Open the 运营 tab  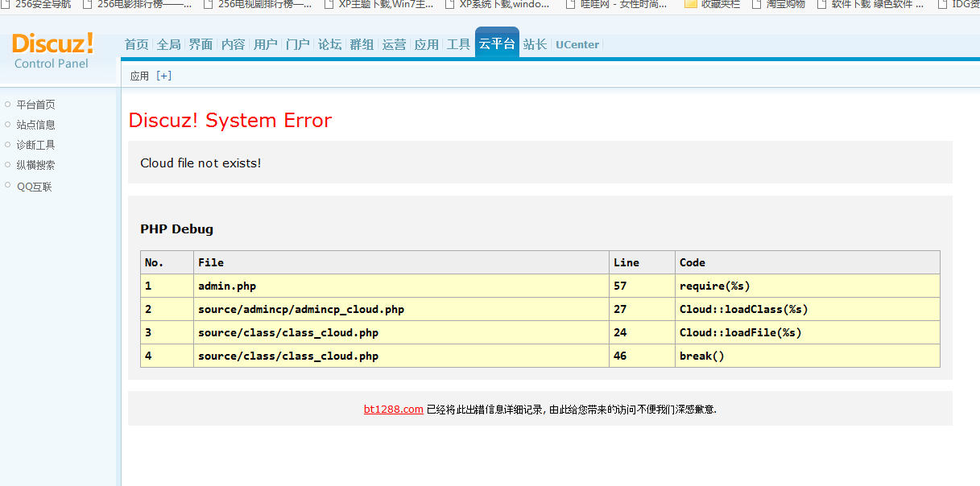tap(394, 44)
